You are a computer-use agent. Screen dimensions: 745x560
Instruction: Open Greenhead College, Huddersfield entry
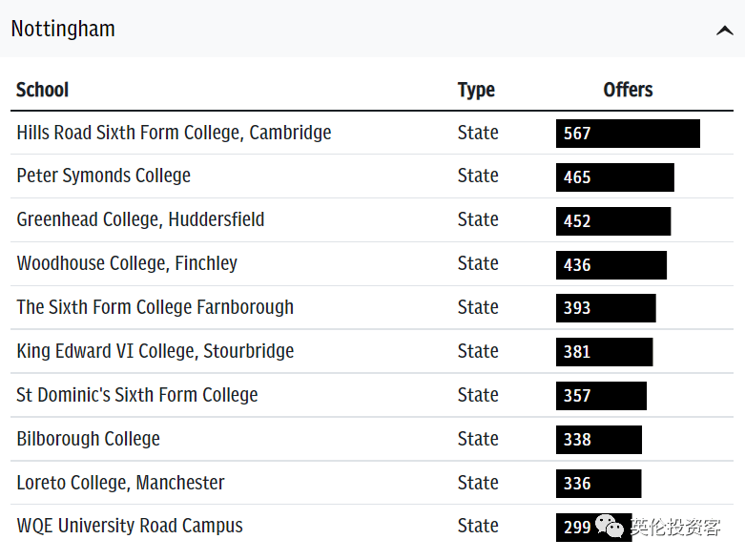point(140,219)
